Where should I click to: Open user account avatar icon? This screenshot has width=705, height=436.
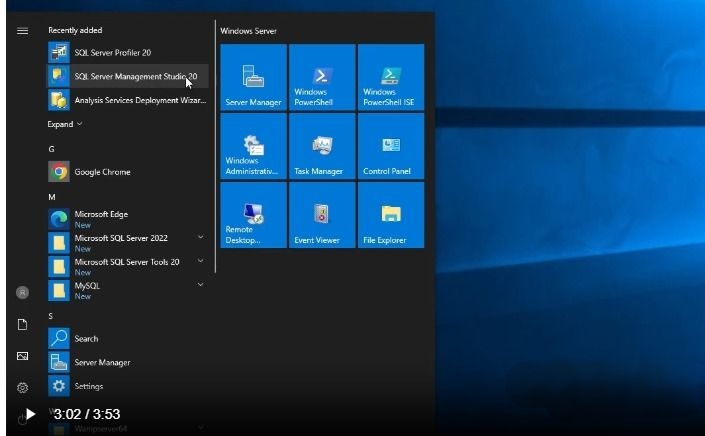22,293
